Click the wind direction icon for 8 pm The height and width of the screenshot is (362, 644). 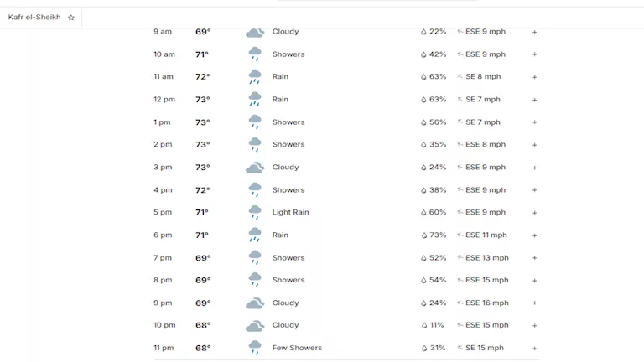(460, 281)
